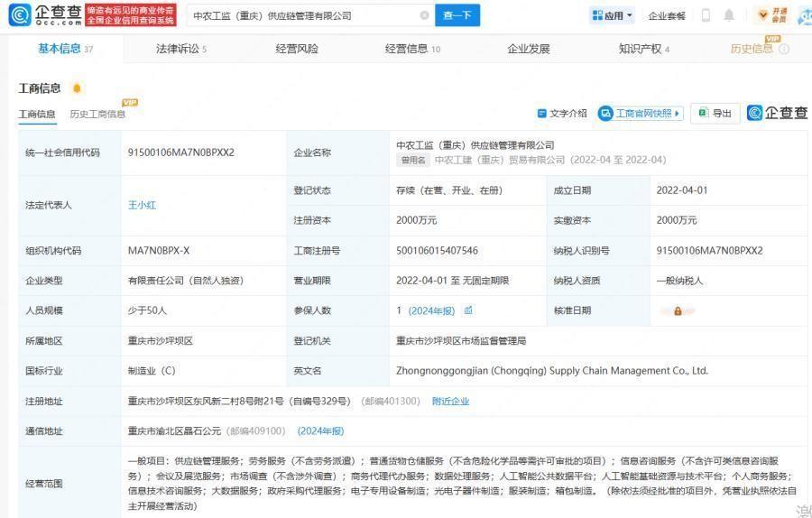
Task: Switch to the 法律诉讼 tab
Action: pyautogui.click(x=181, y=49)
